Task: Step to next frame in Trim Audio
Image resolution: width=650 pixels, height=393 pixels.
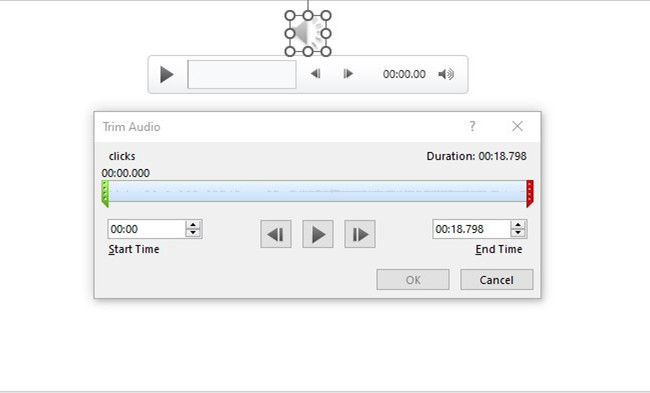Action: [360, 234]
